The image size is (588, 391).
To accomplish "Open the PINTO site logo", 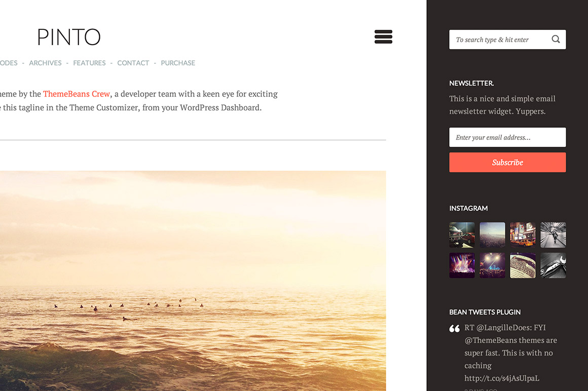I will (69, 36).
